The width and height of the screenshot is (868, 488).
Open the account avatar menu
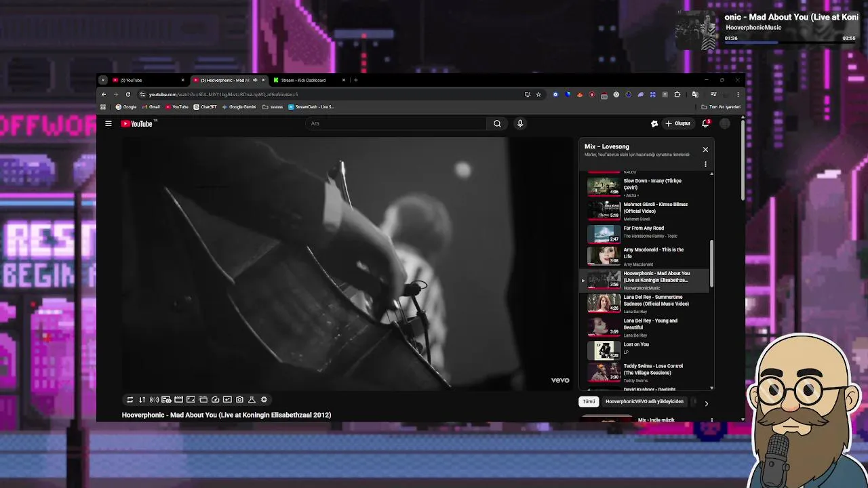click(725, 123)
